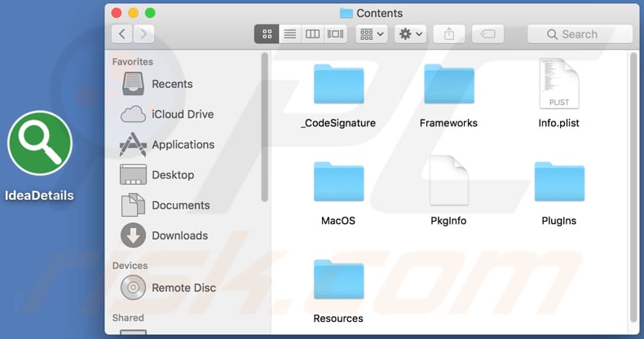Viewport: 644px width, 339px height.
Task: Click the Applications A-shaped icon
Action: tap(133, 144)
